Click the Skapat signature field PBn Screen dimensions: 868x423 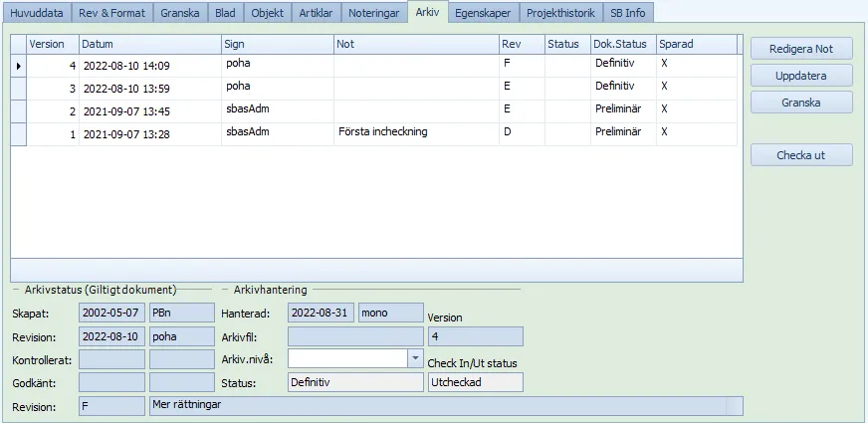click(x=181, y=313)
